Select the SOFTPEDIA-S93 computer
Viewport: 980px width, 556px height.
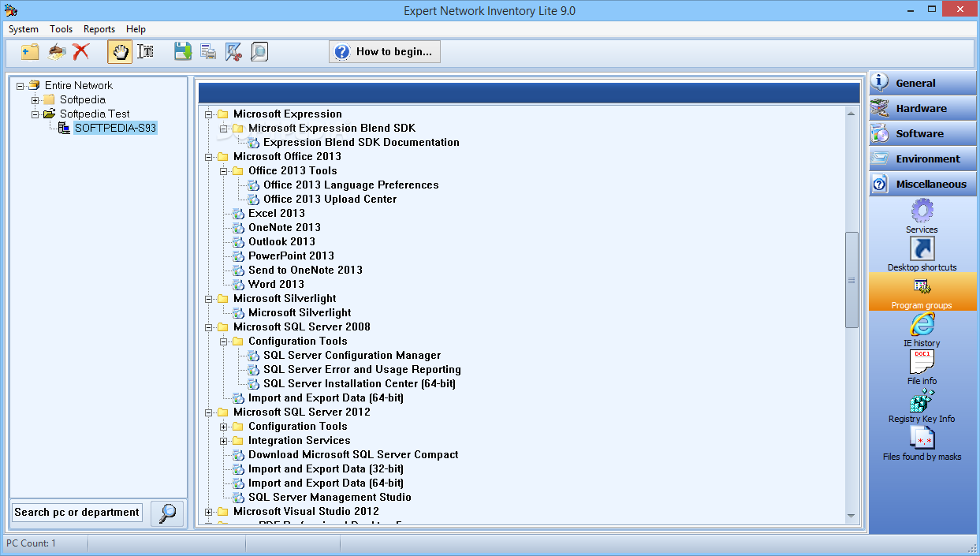pyautogui.click(x=115, y=128)
